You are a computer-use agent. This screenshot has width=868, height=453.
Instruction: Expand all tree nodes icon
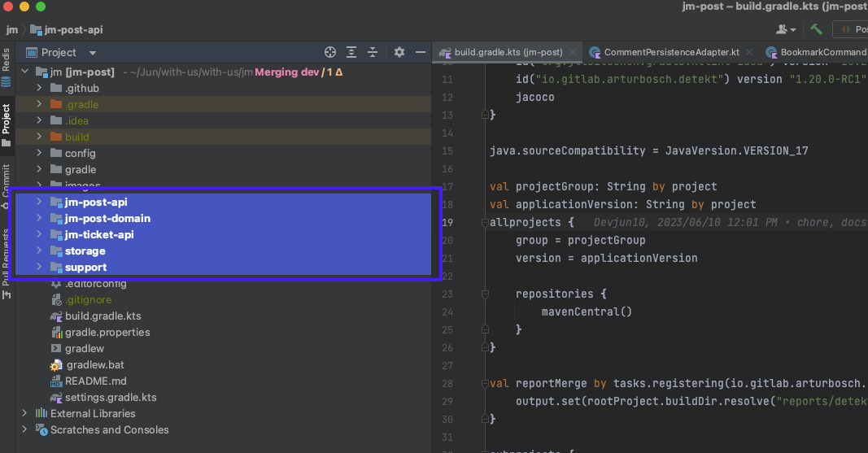point(351,52)
